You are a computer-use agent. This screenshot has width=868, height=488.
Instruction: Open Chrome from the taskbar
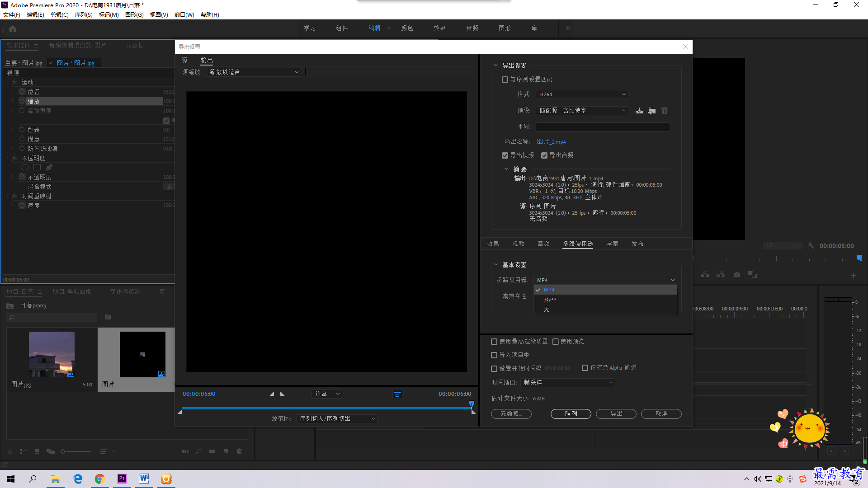pos(99,479)
